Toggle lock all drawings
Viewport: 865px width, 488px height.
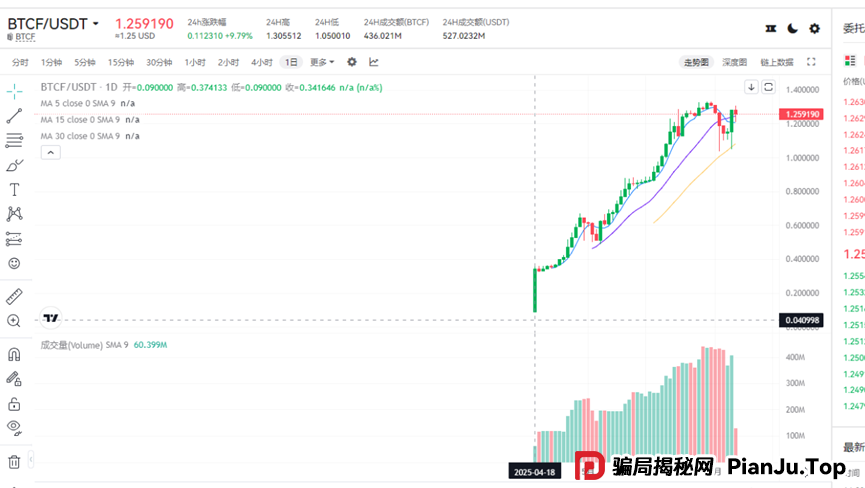14,404
